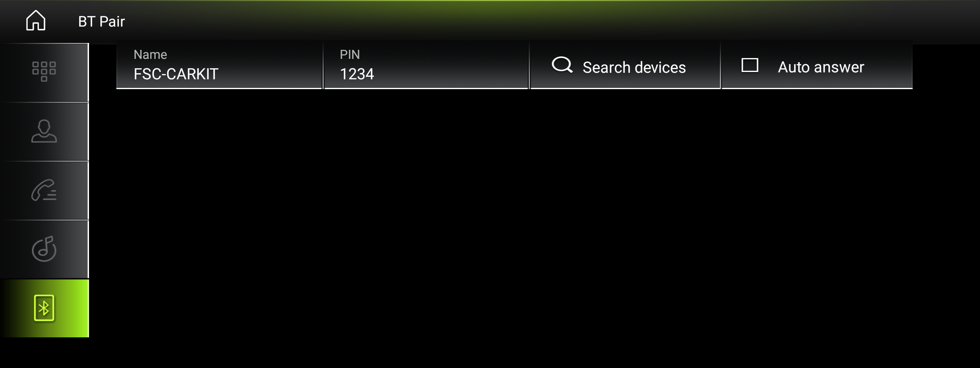The height and width of the screenshot is (368, 980).
Task: Edit the Bluetooth device Name field
Action: [x=219, y=65]
